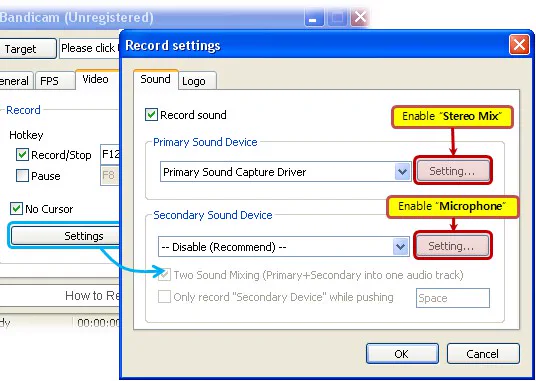Open Primary Sound Device dropdown arrow

pyautogui.click(x=402, y=172)
